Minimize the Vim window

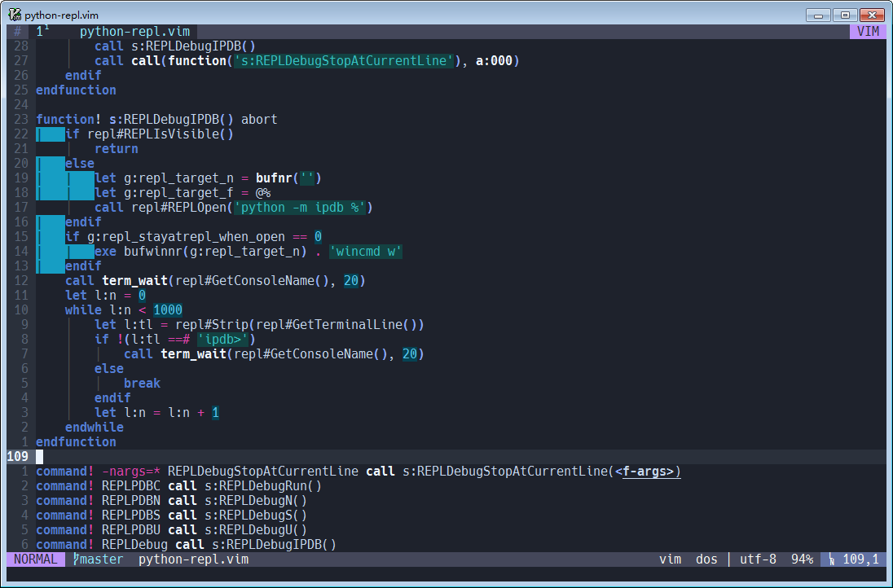click(818, 15)
